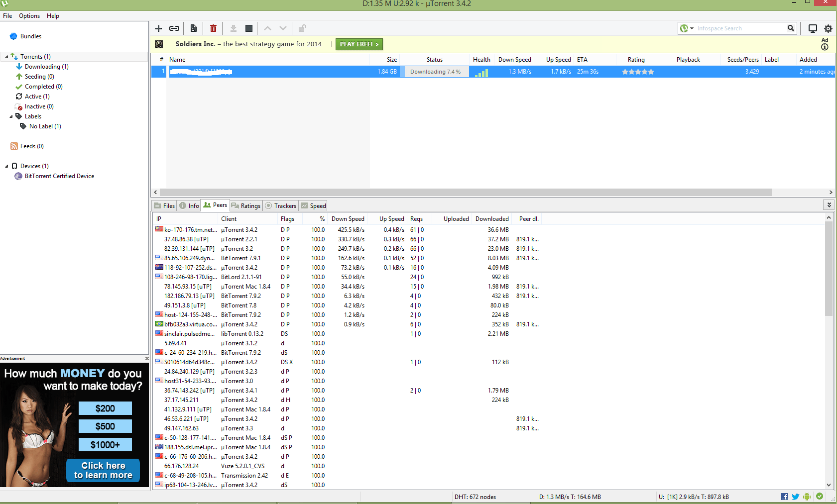Open the search provider dropdown
Image resolution: width=837 pixels, height=504 pixels.
[x=692, y=28]
